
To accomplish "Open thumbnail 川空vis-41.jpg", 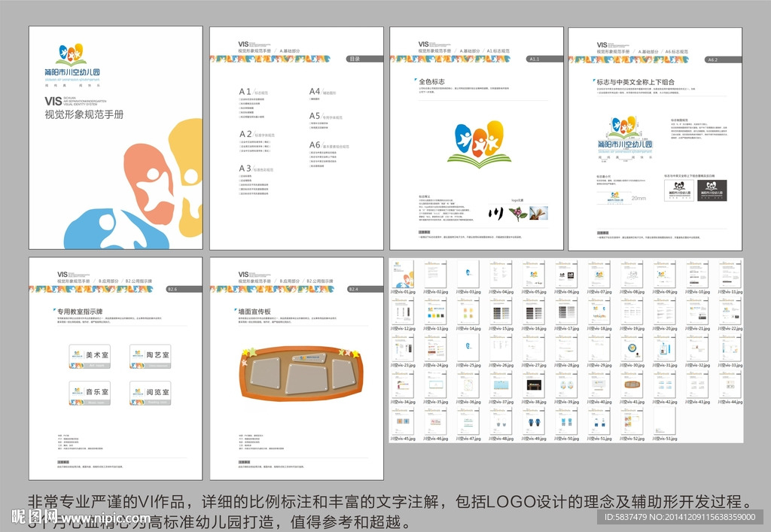I will pos(632,385).
